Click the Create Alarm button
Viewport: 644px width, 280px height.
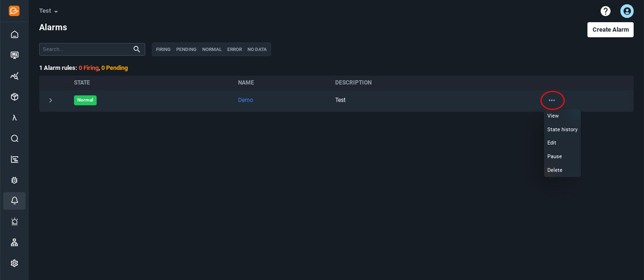610,29
